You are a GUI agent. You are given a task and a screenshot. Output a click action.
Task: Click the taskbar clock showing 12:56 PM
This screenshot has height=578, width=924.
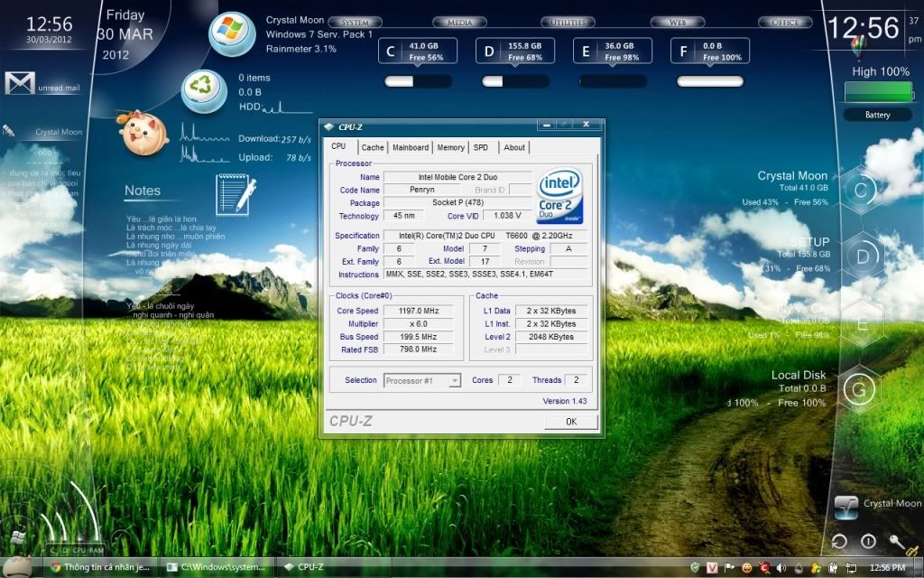pos(888,567)
